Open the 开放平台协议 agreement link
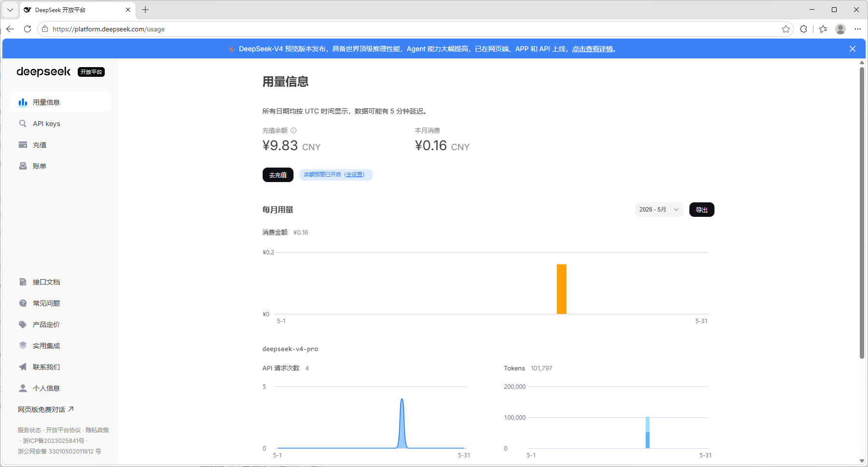Image resolution: width=868 pixels, height=467 pixels. pos(63,430)
